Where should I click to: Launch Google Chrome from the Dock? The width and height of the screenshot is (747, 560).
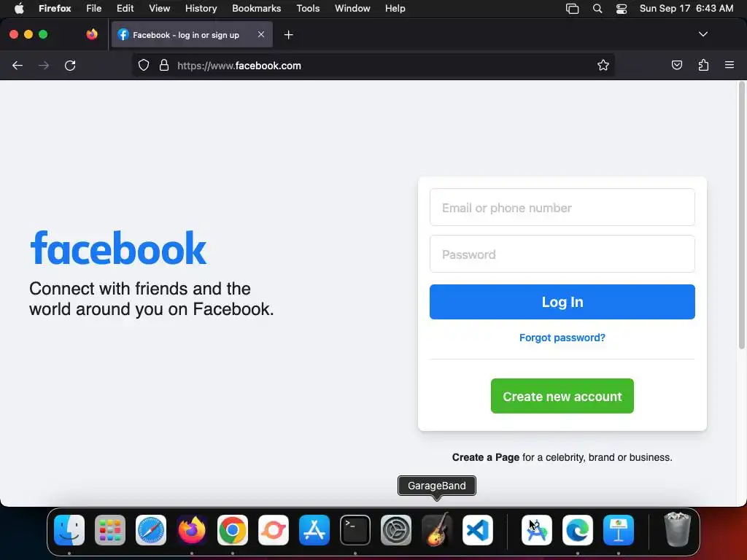tap(233, 530)
